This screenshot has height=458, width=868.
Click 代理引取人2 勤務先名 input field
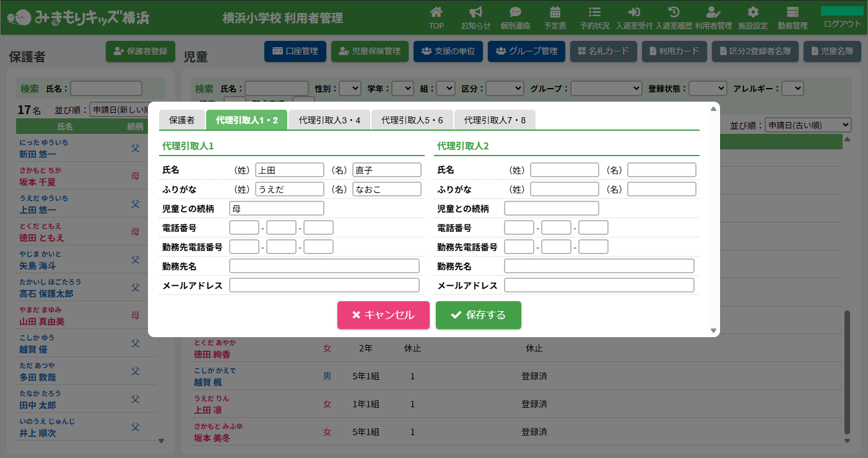[x=599, y=266]
